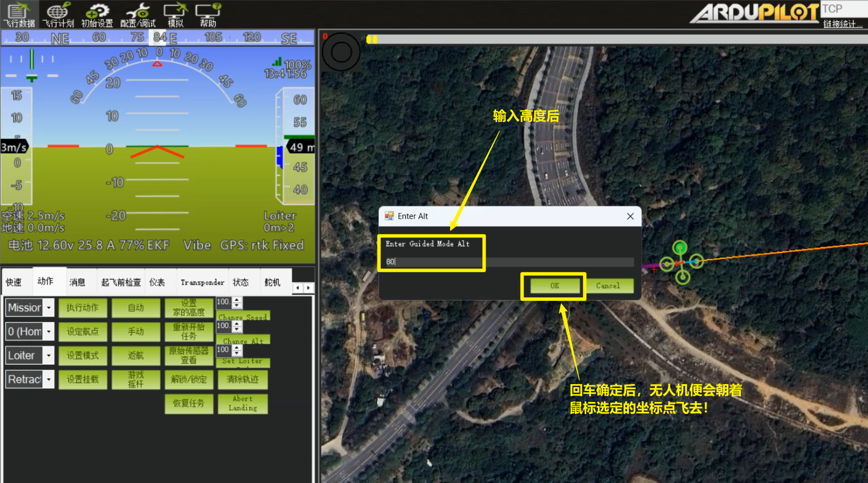Switch to the 状态 status tab
Screen dimensions: 868x483
pyautogui.click(x=240, y=282)
